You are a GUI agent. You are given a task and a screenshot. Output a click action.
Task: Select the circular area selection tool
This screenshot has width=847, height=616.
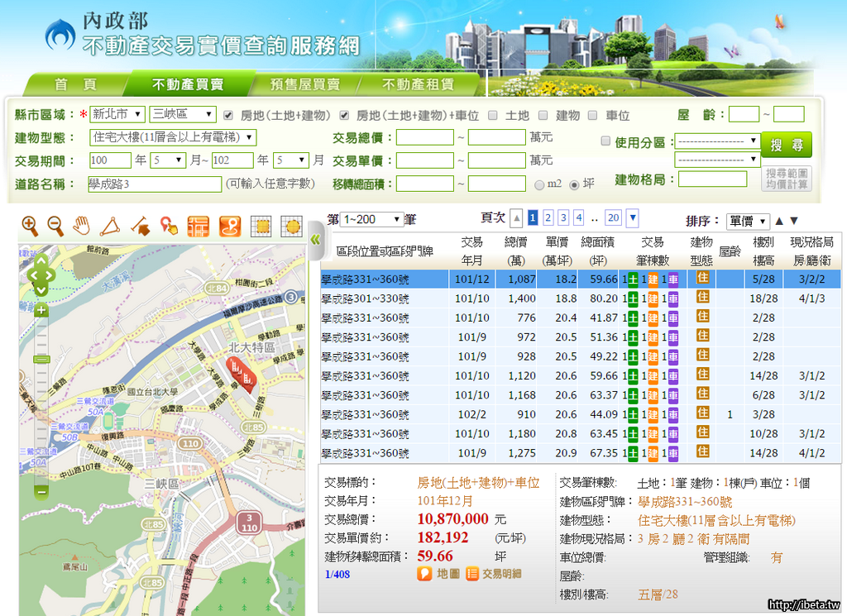pos(291,226)
